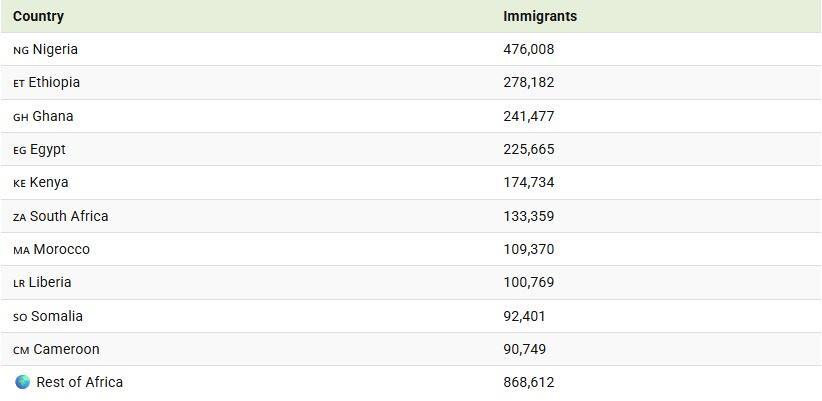Select the Nigeria country name

55,49
